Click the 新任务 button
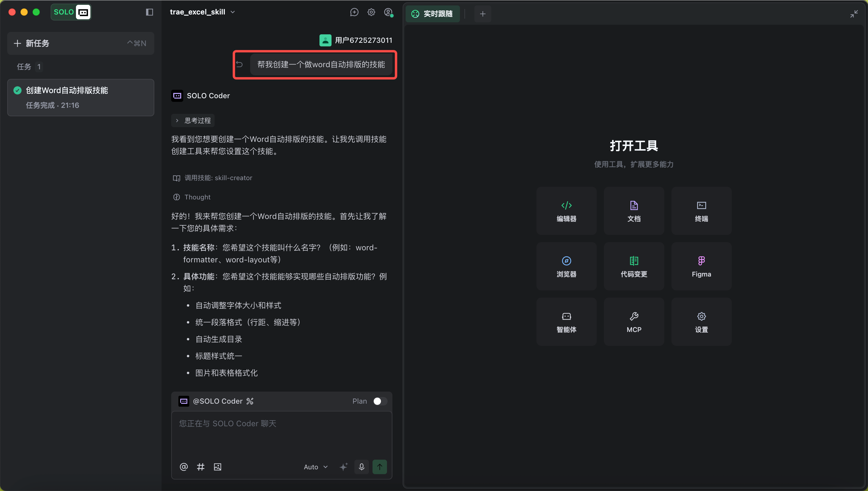 click(x=81, y=43)
